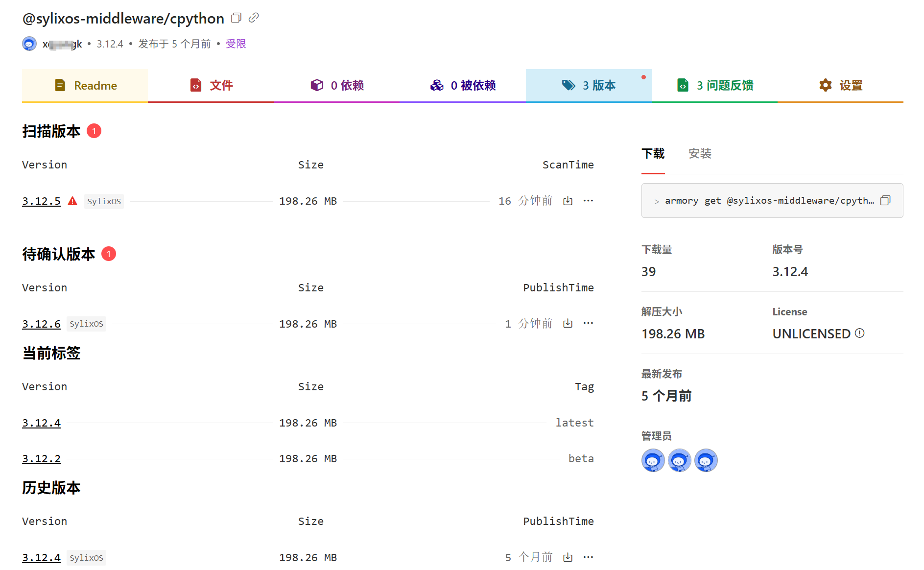924x570 pixels.
Task: Open more options for version 3.12.5
Action: click(x=588, y=201)
